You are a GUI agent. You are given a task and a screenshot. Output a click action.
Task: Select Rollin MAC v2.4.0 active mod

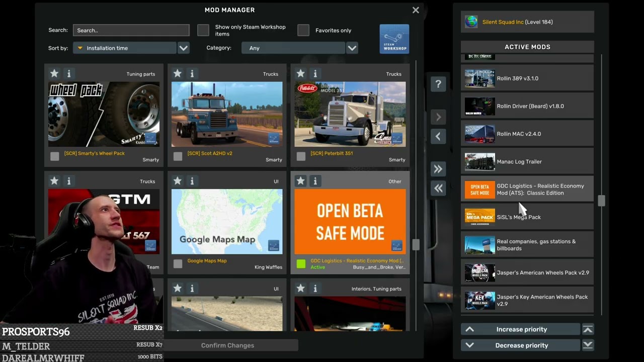[x=527, y=134]
